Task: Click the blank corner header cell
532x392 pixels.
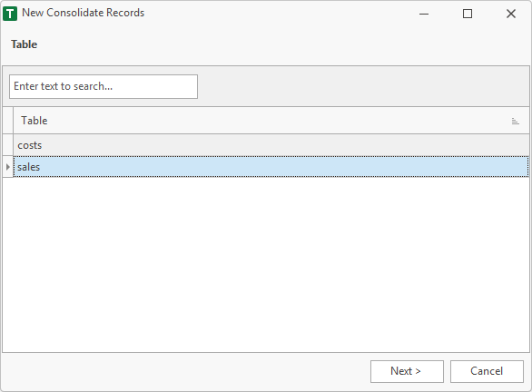Action: click(x=8, y=121)
